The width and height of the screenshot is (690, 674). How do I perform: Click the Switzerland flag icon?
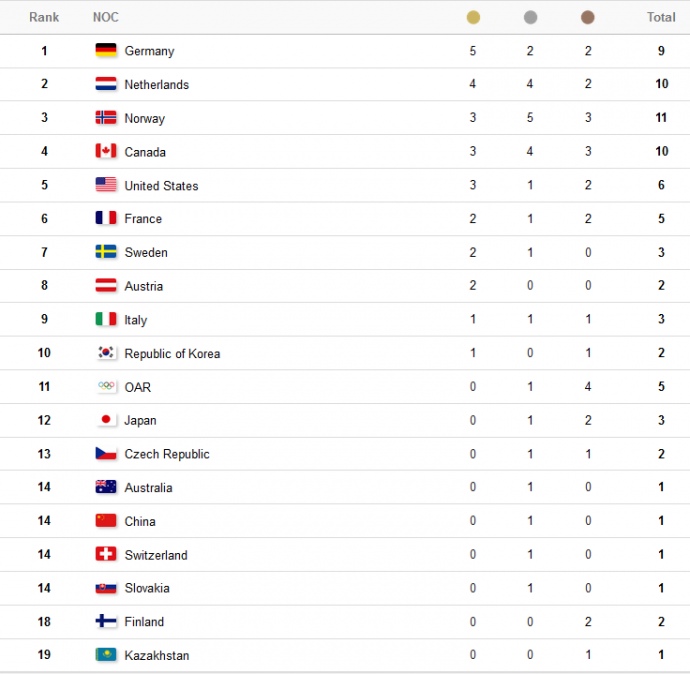(106, 554)
